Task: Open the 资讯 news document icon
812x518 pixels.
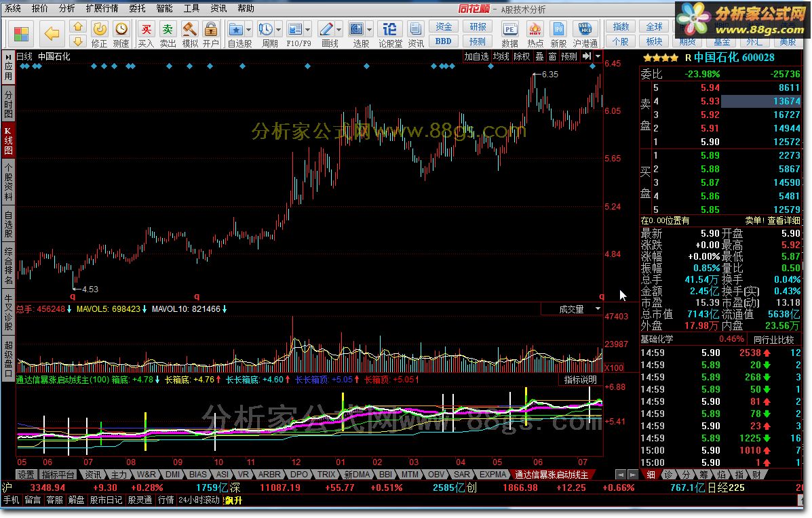Action: pos(415,29)
